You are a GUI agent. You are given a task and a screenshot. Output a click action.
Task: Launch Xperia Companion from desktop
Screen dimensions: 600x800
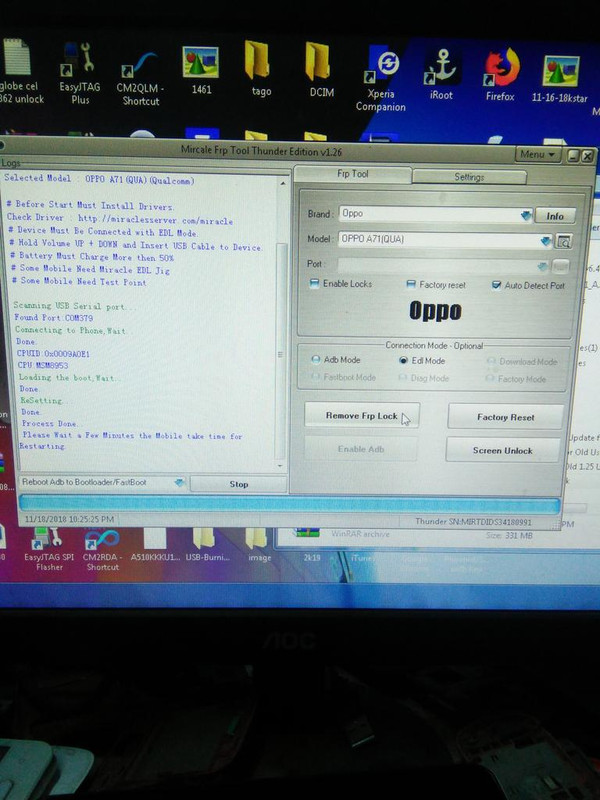381,79
